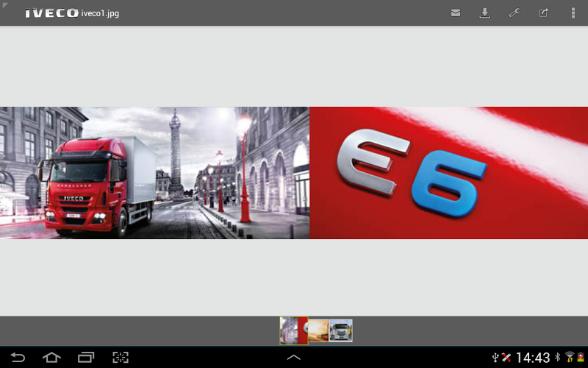Tap the main Iveco E6 image

point(294,173)
